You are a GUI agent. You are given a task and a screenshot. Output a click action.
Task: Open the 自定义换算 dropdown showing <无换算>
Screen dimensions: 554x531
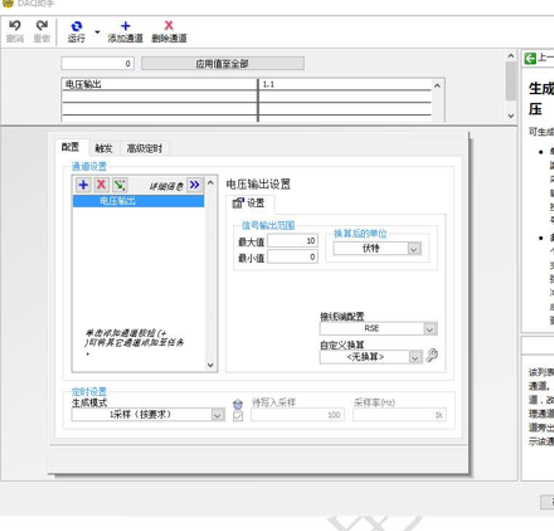pos(371,357)
